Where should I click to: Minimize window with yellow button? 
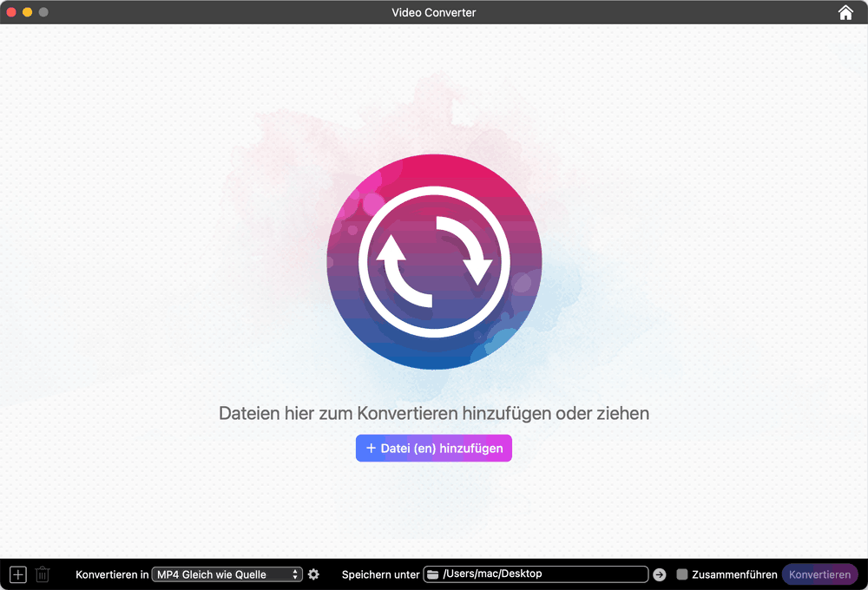(27, 12)
